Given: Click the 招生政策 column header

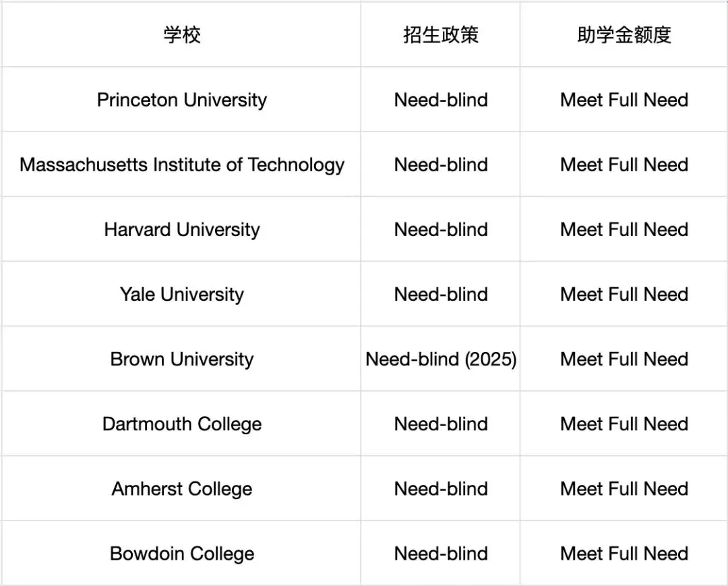Looking at the screenshot, I should click(x=441, y=35).
